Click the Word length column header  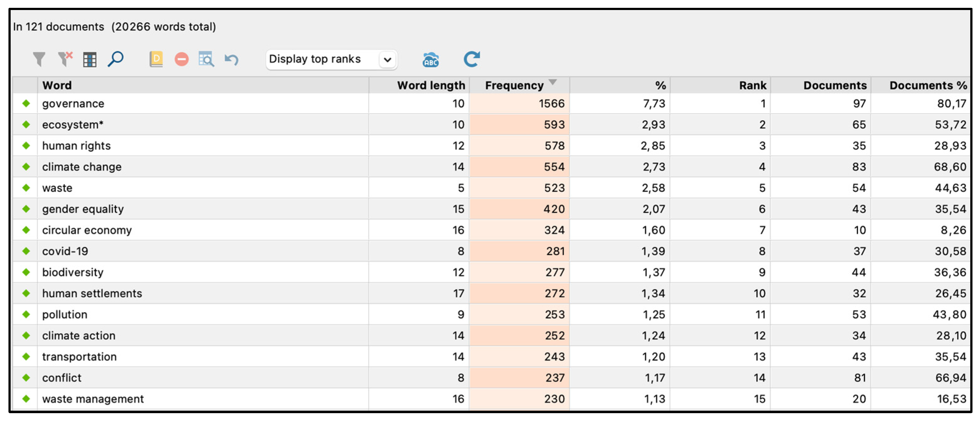click(431, 85)
